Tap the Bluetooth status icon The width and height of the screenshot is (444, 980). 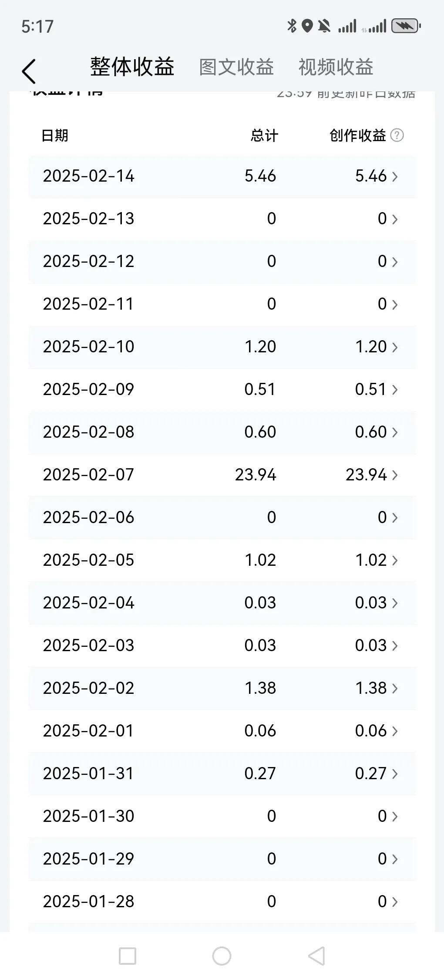(292, 26)
